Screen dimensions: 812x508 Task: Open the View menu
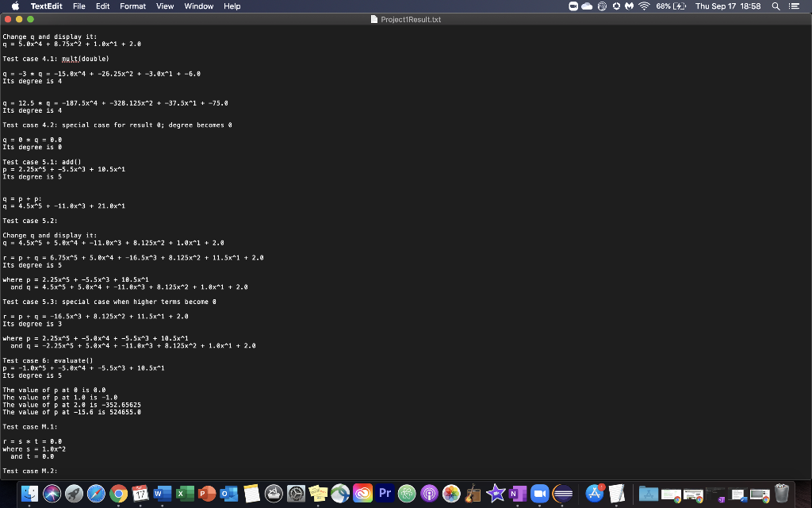(165, 6)
